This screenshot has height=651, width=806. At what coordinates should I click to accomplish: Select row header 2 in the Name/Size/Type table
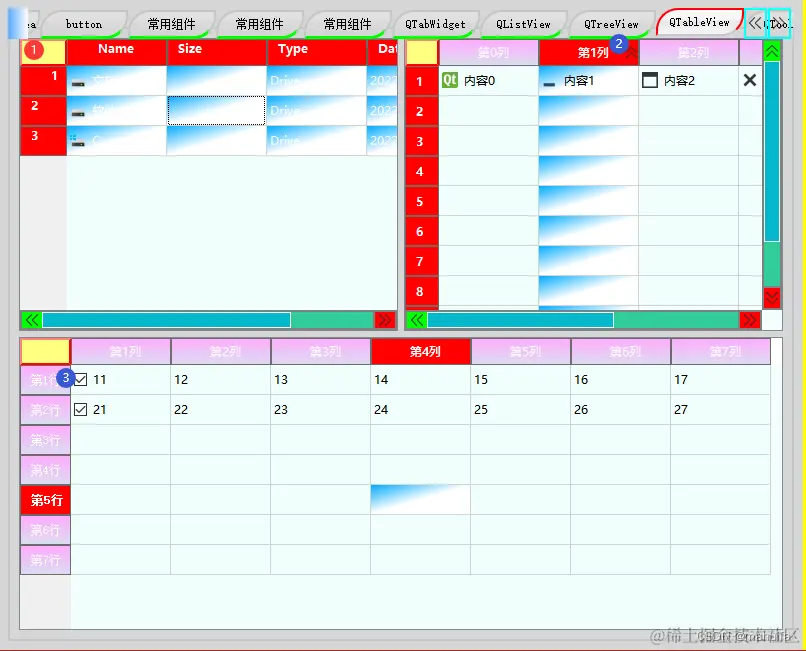pyautogui.click(x=43, y=111)
